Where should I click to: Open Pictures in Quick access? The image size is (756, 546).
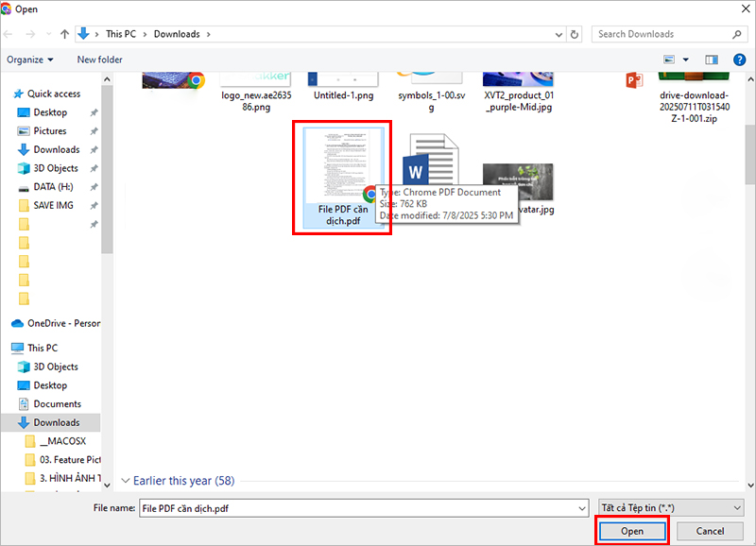coord(42,131)
